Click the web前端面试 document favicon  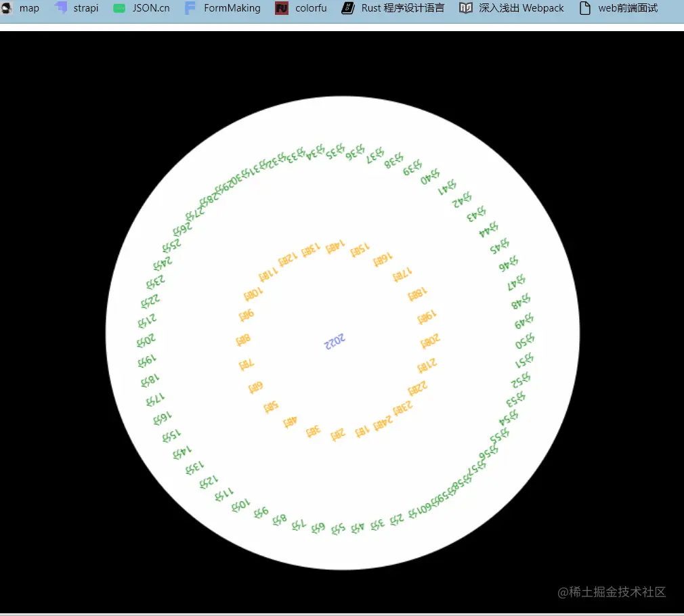coord(584,8)
